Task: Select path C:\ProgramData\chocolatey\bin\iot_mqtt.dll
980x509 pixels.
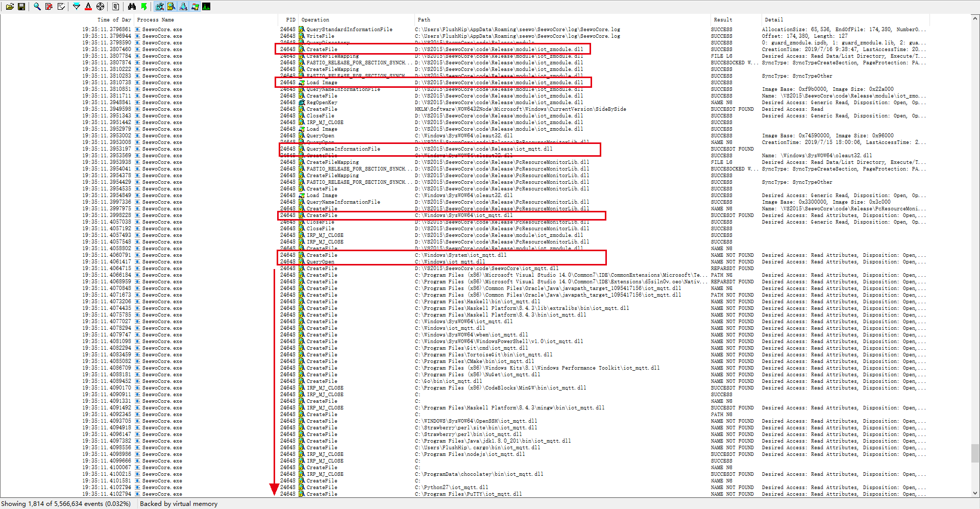Action: [479, 474]
